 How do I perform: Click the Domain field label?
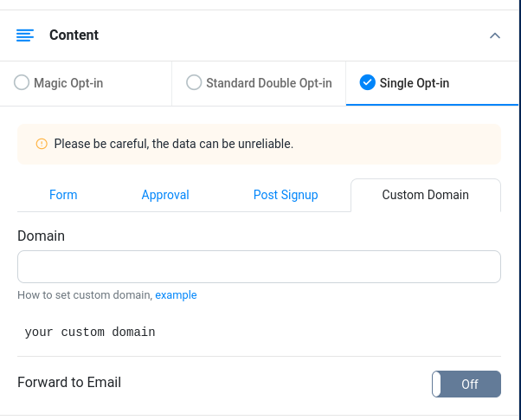pos(42,236)
